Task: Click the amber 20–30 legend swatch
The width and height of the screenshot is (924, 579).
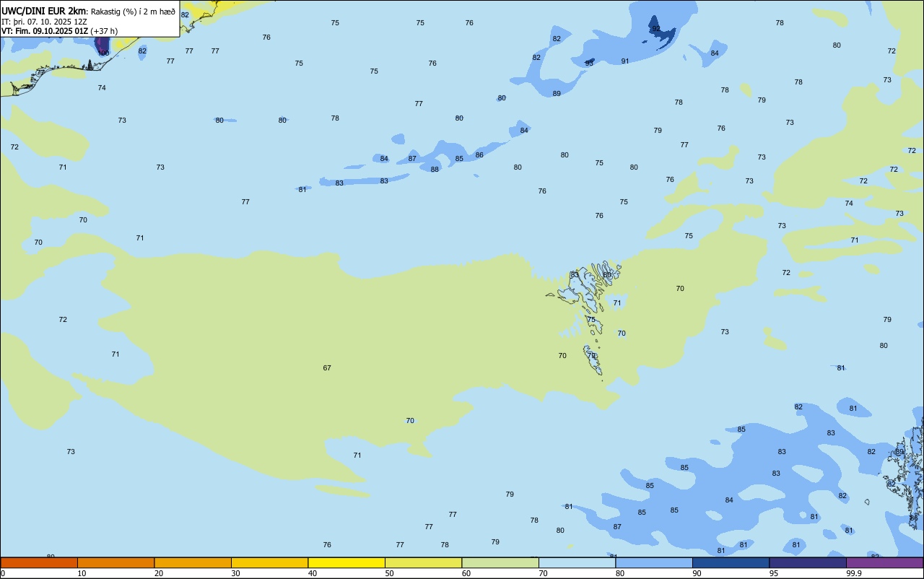Action: tap(193, 562)
